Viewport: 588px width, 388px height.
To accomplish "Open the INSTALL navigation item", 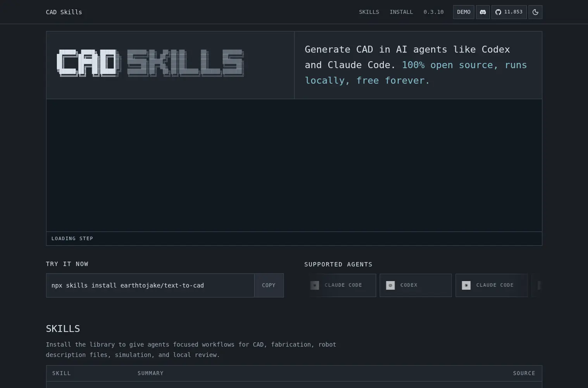I will pyautogui.click(x=401, y=12).
